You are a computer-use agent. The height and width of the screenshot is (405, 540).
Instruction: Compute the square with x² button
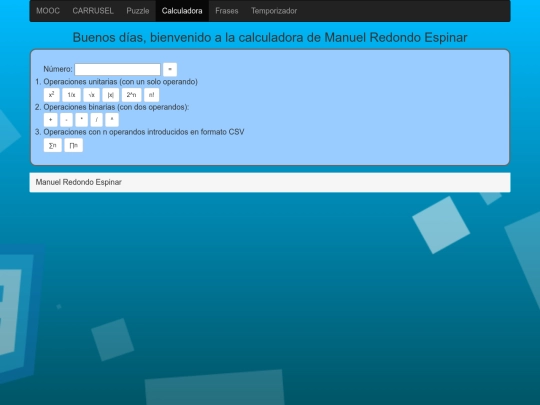(52, 95)
